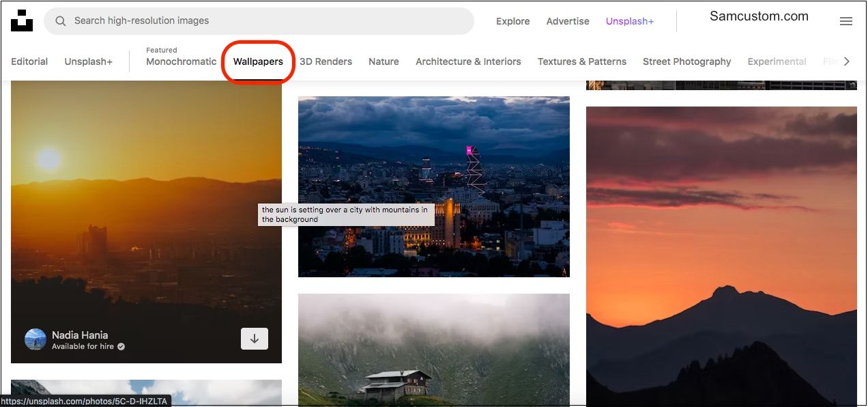Click the Nadia Hania photographer name

pos(80,335)
